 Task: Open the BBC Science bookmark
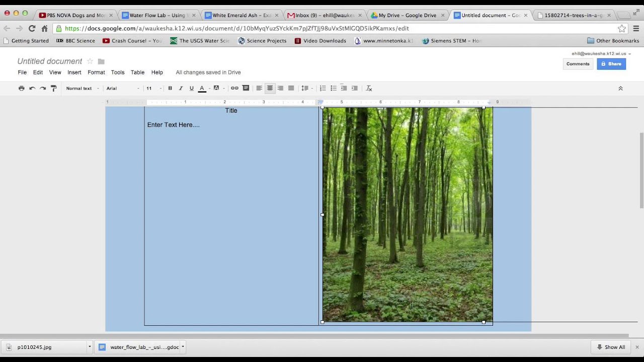pos(75,41)
